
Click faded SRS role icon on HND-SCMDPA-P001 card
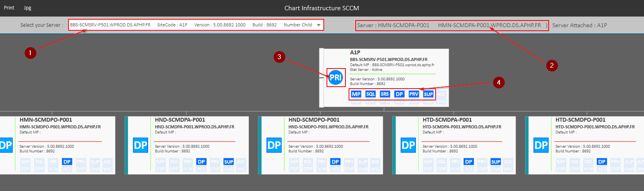coord(187,162)
